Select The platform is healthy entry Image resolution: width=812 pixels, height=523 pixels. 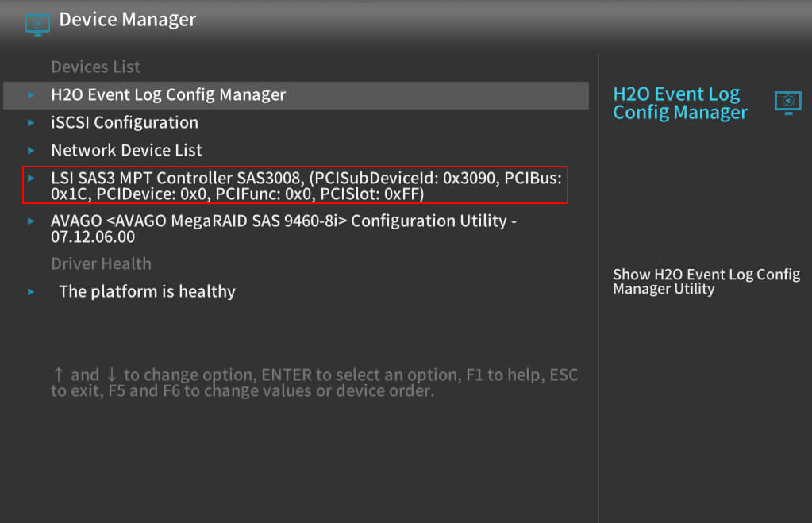147,291
